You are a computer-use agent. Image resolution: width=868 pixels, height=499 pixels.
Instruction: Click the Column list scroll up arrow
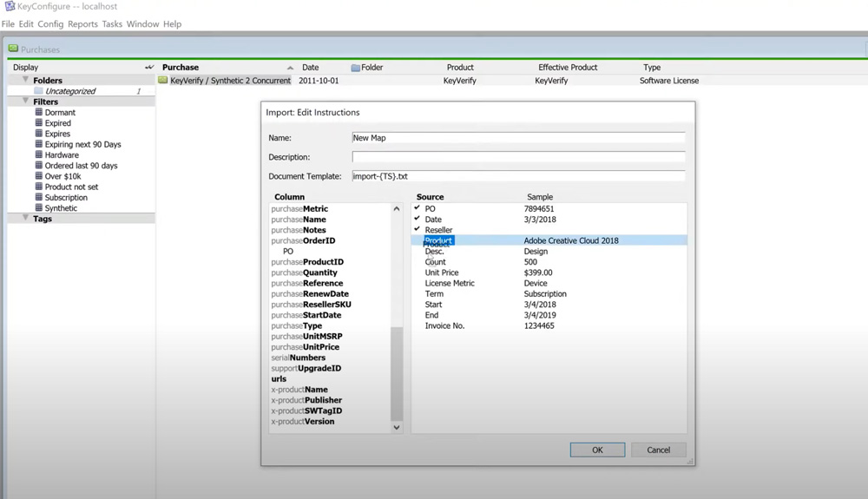pyautogui.click(x=397, y=208)
